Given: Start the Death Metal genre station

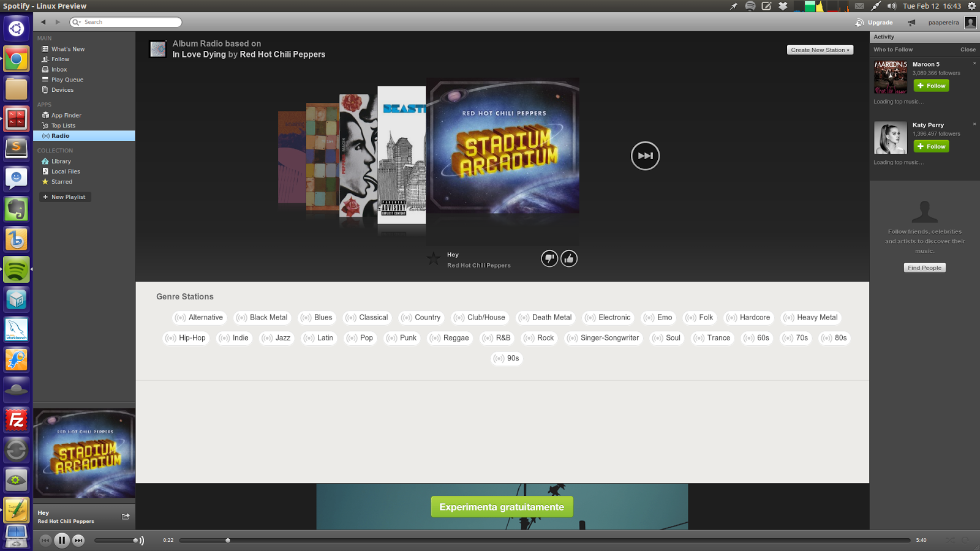Looking at the screenshot, I should 545,318.
